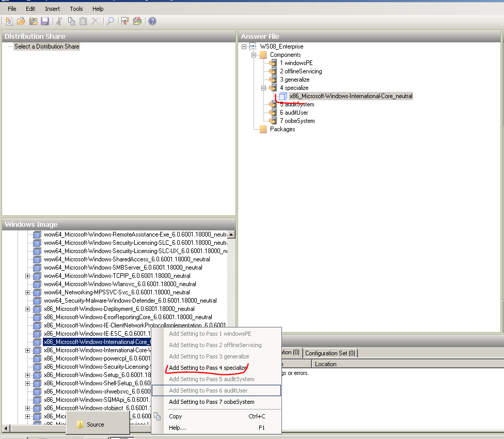Viewport: 504px width, 439px height.
Task: Click Windows Image horizontal scroll left arrow
Action: [6, 428]
